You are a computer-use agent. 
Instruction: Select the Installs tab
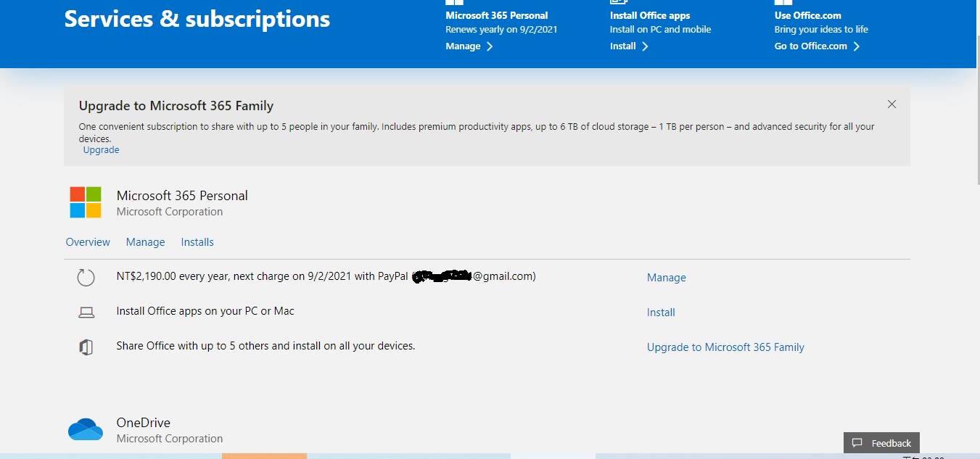pos(197,242)
